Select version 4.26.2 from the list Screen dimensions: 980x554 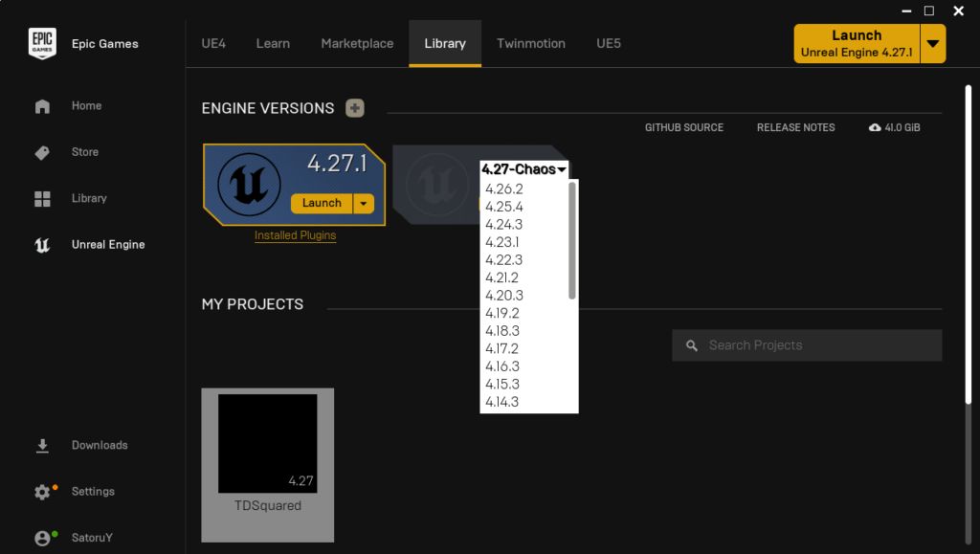click(x=504, y=189)
